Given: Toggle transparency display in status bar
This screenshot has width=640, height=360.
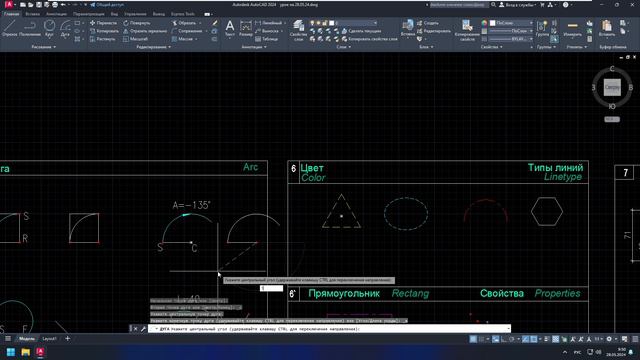Looking at the screenshot, I should [556, 339].
